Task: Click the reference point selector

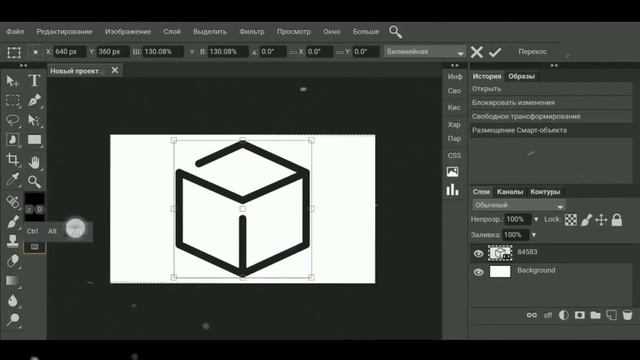Action: point(36,52)
